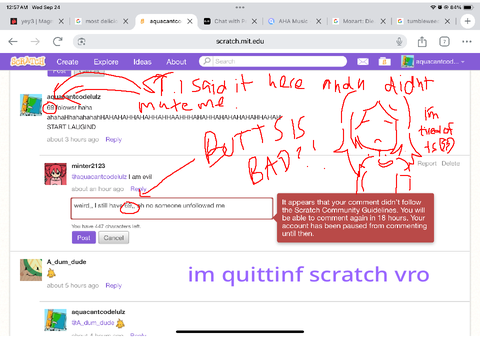This screenshot has width=480, height=360.
Task: Open minter2123's avatar thumbnail
Action: (x=55, y=174)
